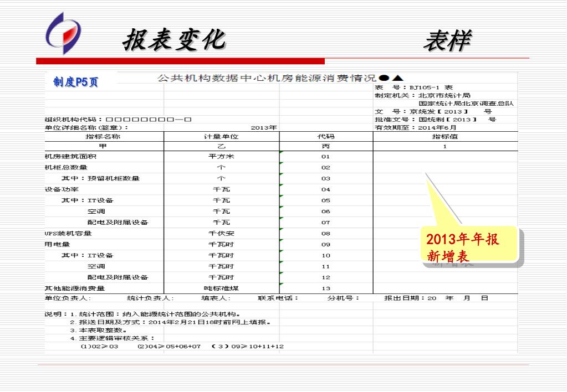Click the 填表人 footer label

(x=216, y=298)
